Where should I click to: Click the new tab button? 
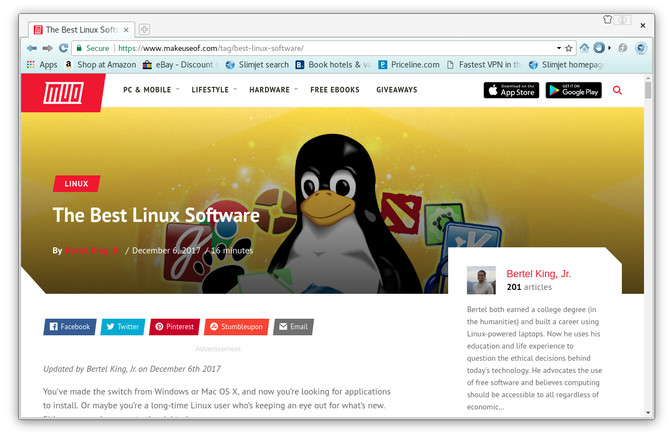[x=145, y=29]
